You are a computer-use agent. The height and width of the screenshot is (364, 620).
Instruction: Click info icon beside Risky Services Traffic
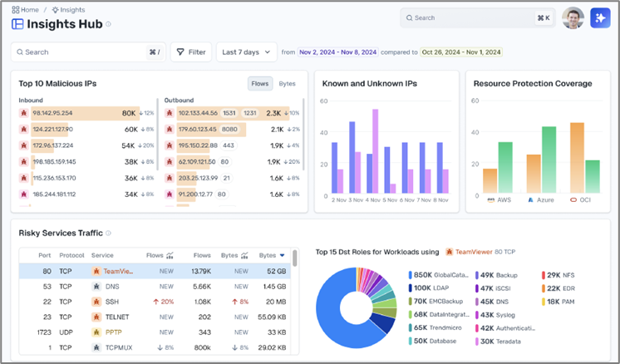point(109,234)
